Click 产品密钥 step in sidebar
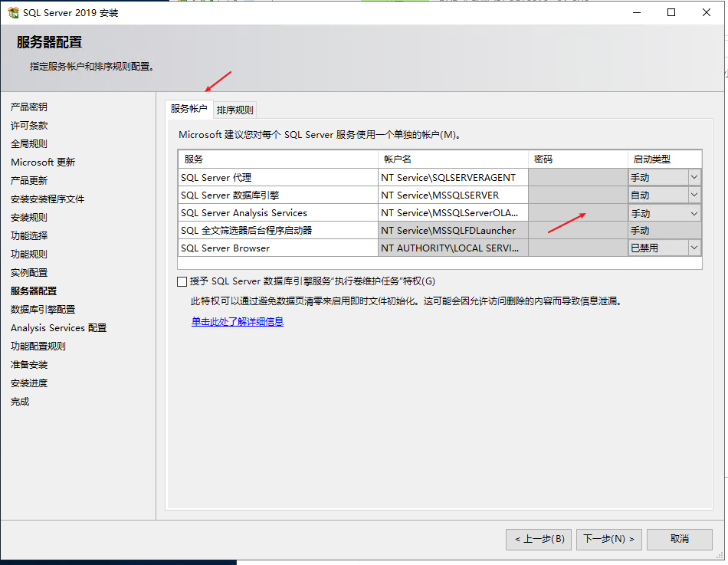Image resolution: width=728 pixels, height=565 pixels. click(29, 107)
